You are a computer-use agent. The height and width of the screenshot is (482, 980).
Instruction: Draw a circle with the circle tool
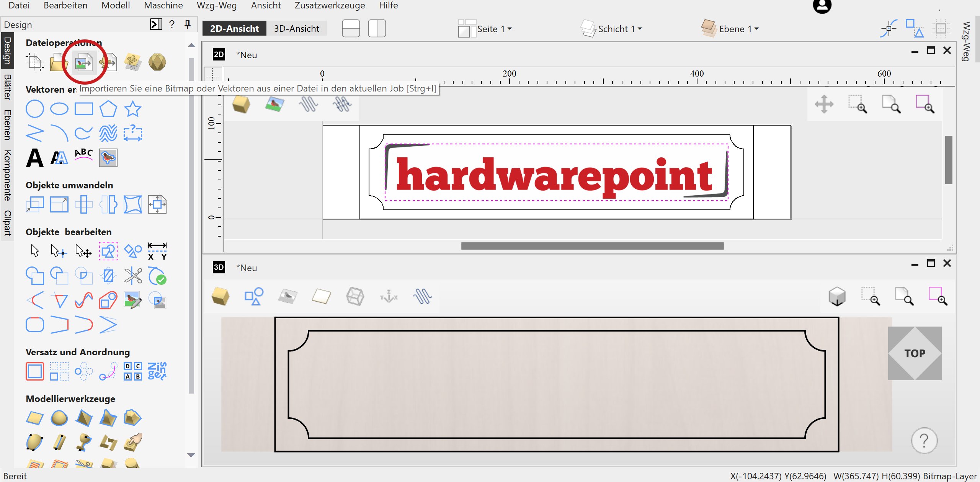[x=35, y=109]
